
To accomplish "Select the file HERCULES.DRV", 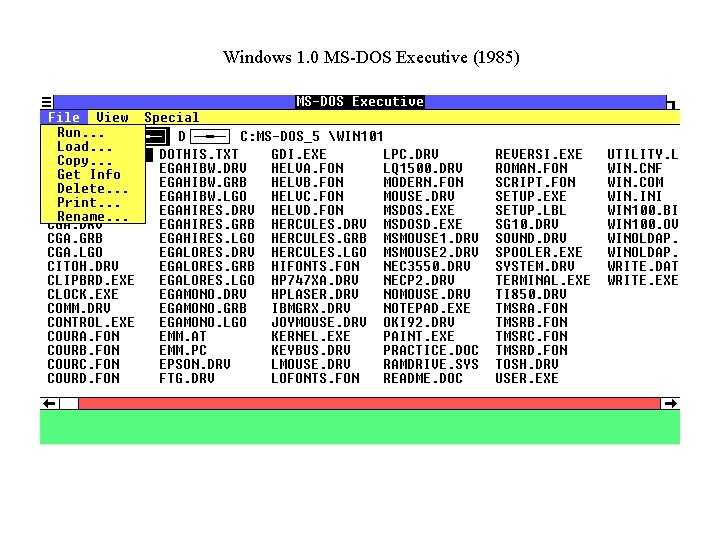I will pyautogui.click(x=319, y=224).
